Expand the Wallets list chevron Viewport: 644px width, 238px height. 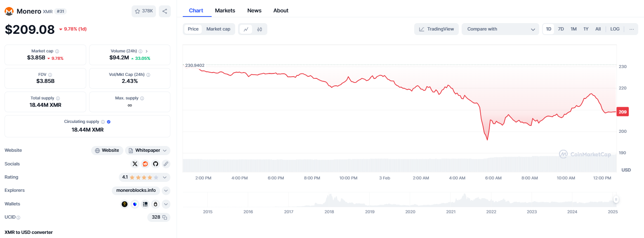[x=166, y=204]
